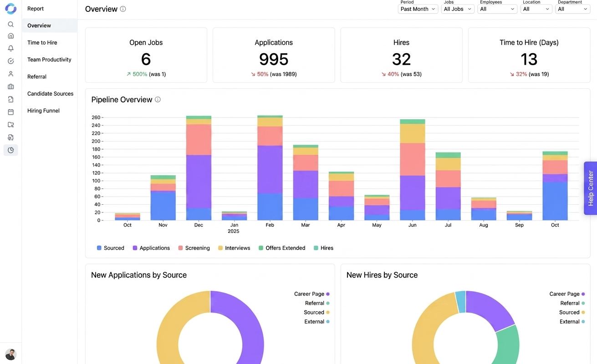Click the info icon next to Pipeline Overview
Image resolution: width=597 pixels, height=364 pixels.
pyautogui.click(x=158, y=100)
